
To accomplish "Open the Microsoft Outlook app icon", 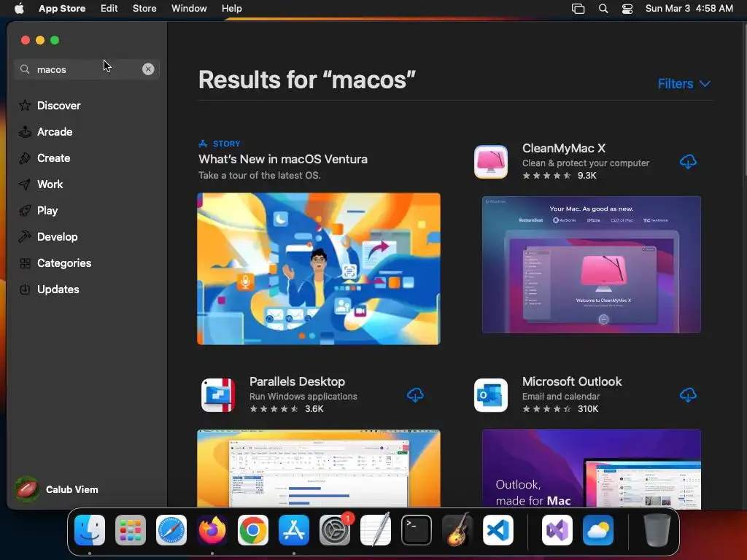I will [491, 395].
